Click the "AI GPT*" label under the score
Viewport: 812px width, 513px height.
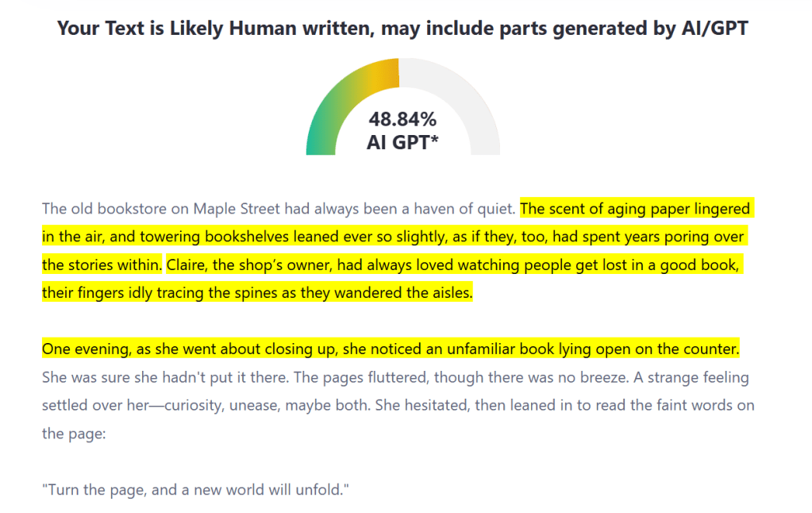402,142
